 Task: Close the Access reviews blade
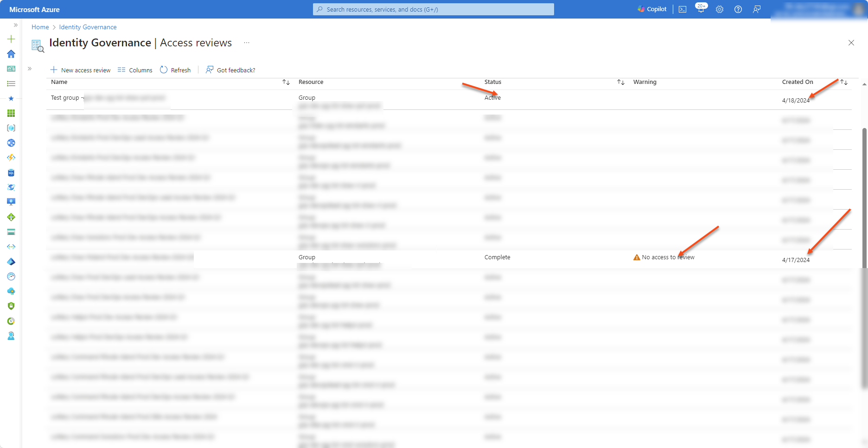click(x=851, y=43)
